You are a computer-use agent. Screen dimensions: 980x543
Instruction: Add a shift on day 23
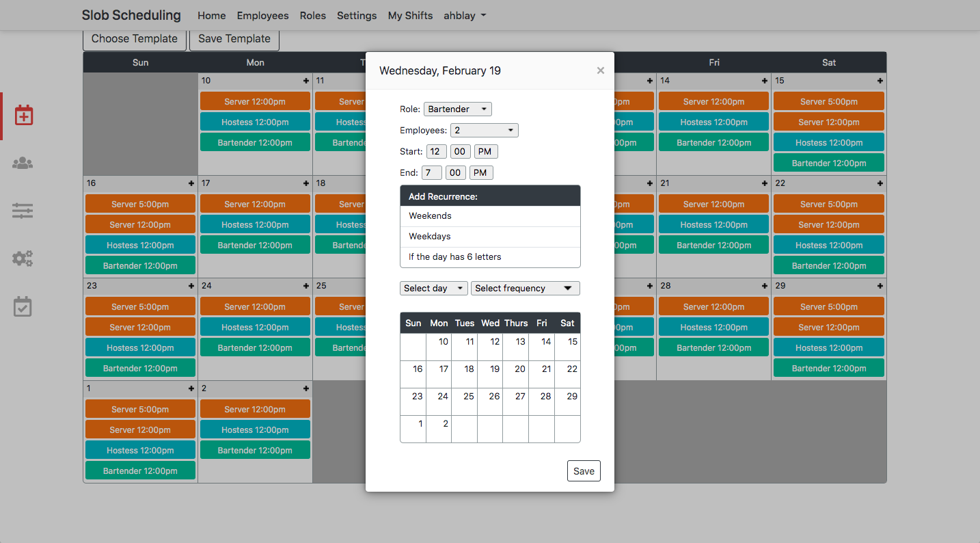click(x=191, y=286)
